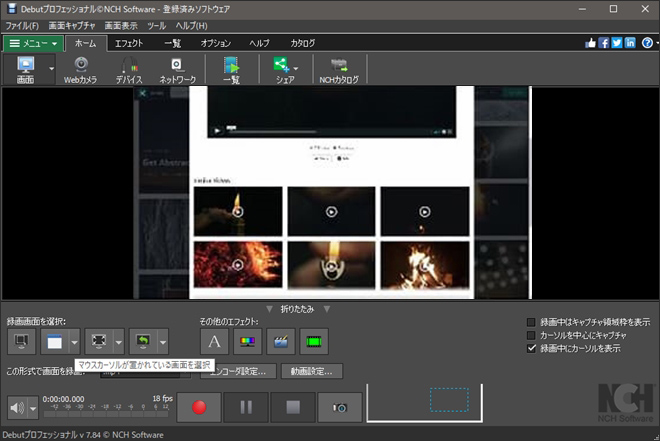Click the blue help question mark icon
This screenshot has height=441, width=660.
click(647, 43)
